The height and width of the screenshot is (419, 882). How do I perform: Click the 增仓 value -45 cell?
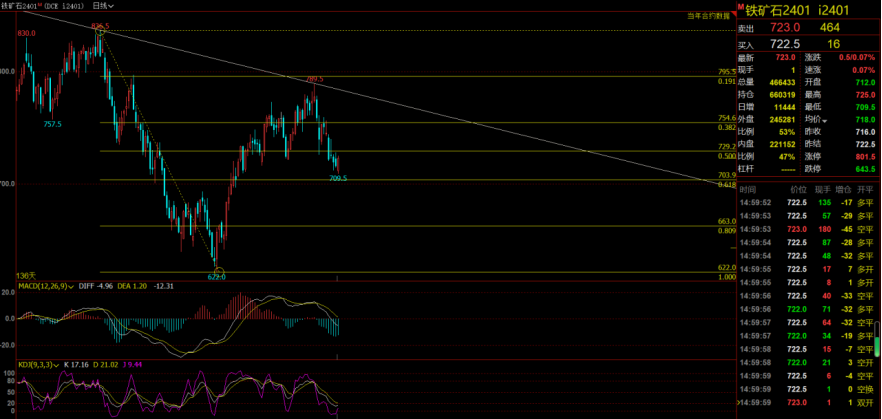pos(845,229)
